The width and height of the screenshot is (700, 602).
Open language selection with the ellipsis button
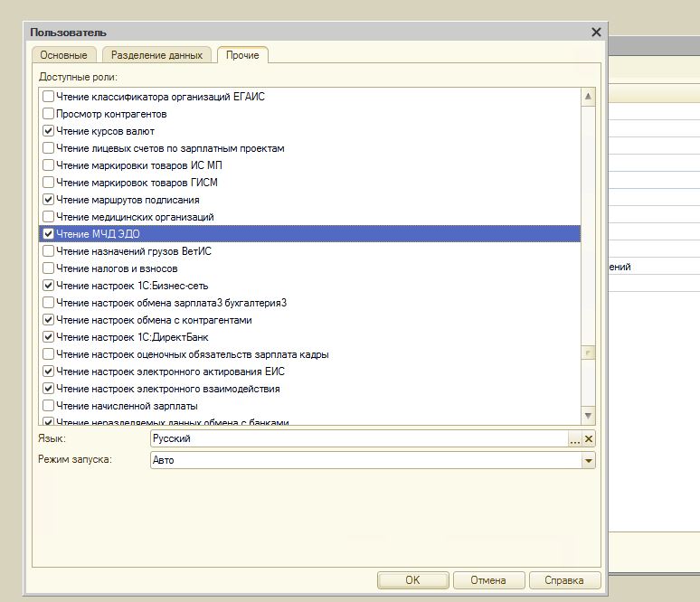(x=574, y=439)
